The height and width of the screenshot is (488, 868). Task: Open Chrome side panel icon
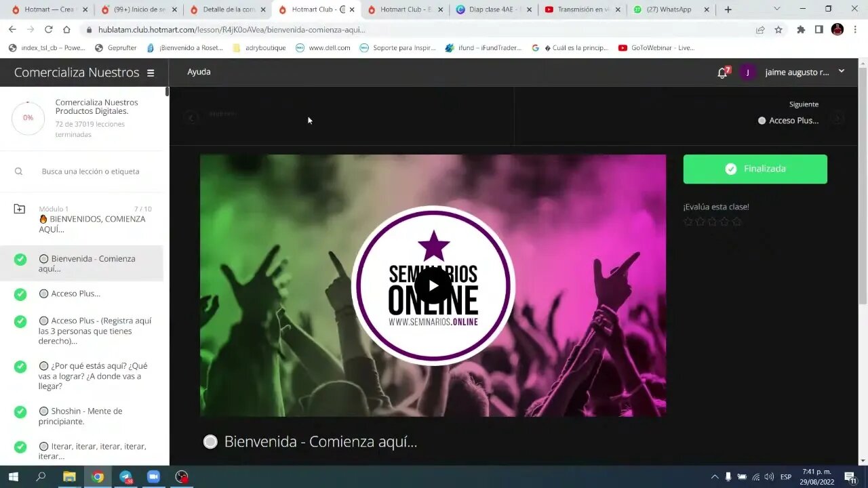click(x=819, y=30)
